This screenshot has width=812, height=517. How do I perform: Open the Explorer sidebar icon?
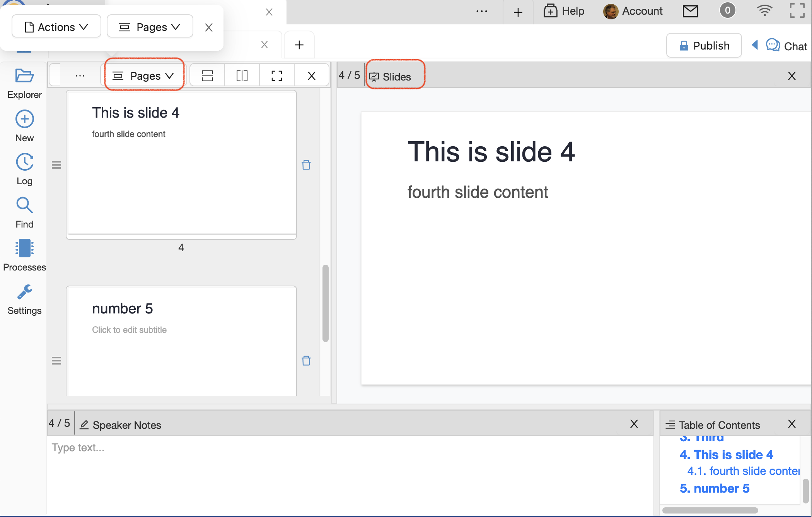(24, 76)
